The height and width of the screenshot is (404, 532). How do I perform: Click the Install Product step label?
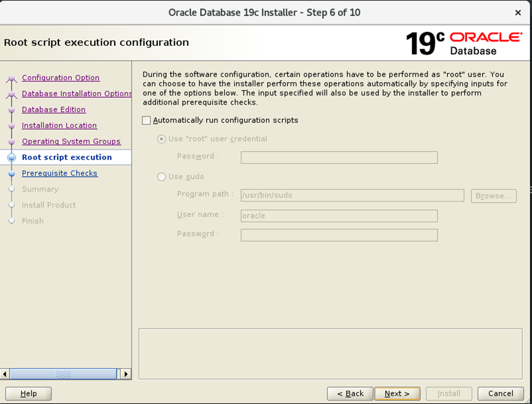pos(49,205)
